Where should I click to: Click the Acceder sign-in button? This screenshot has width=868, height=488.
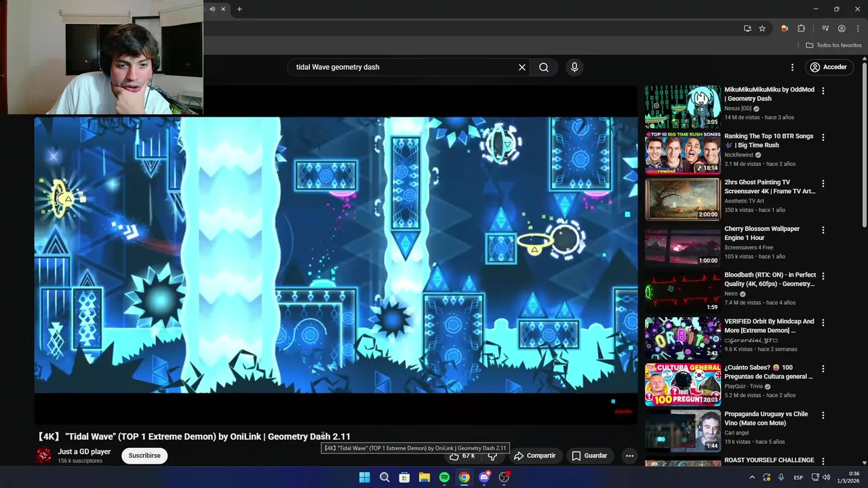(829, 67)
